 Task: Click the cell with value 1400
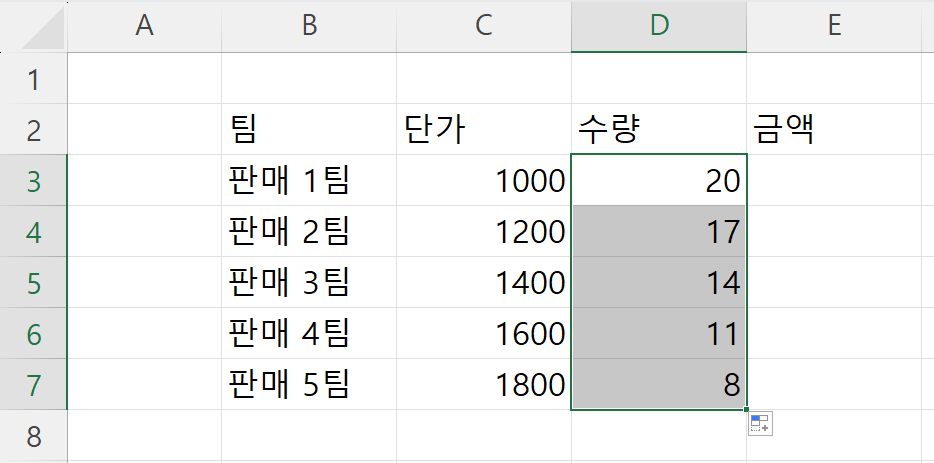pos(484,282)
